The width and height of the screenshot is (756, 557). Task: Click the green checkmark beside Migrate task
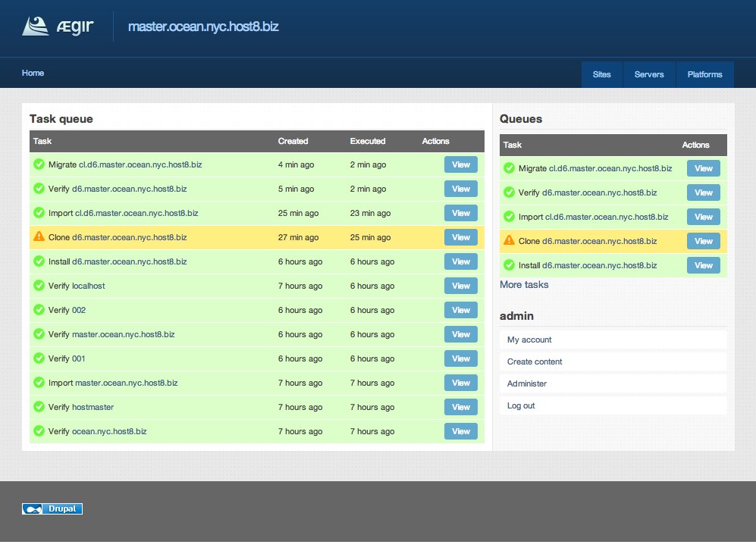[39, 164]
